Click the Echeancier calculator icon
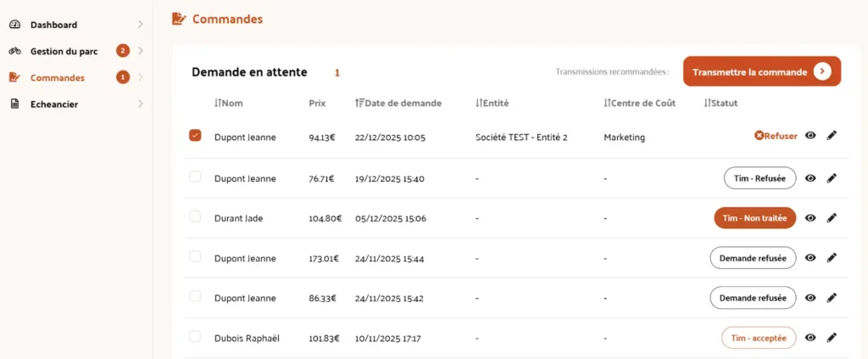Screen dimensions: 868x359 click(15, 104)
